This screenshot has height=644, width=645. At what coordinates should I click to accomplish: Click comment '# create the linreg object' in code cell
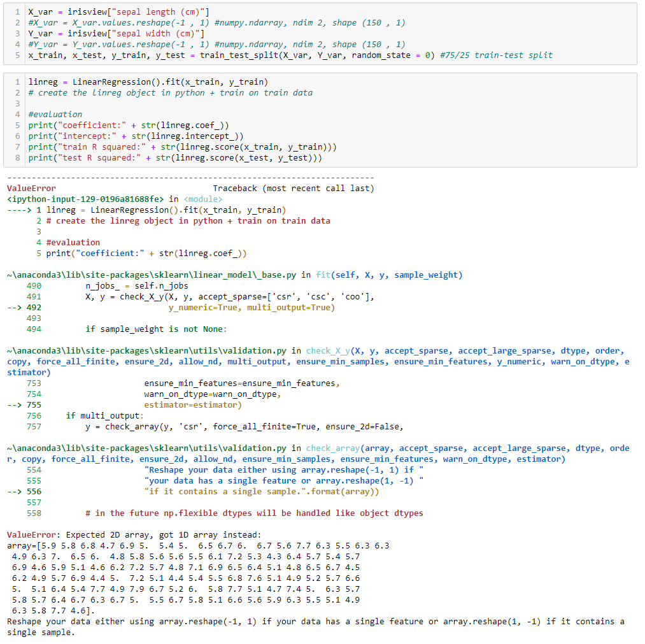[170, 92]
